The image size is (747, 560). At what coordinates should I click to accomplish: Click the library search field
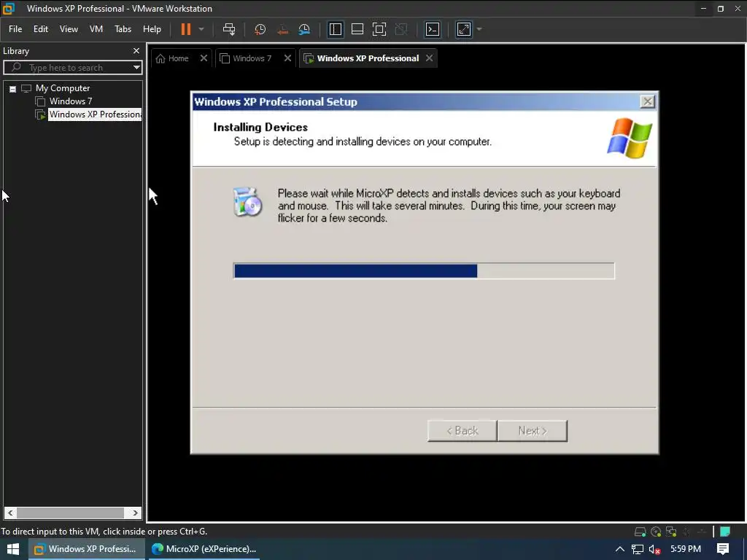pos(71,68)
